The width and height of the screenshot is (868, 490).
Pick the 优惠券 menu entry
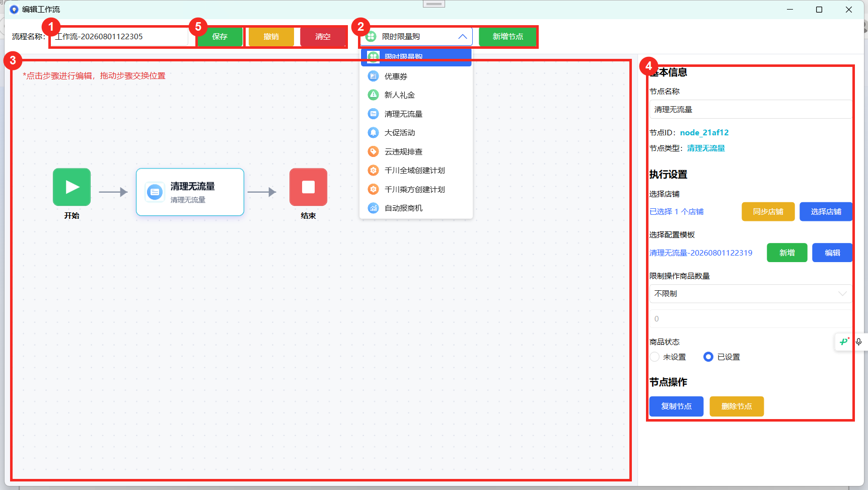tap(416, 76)
